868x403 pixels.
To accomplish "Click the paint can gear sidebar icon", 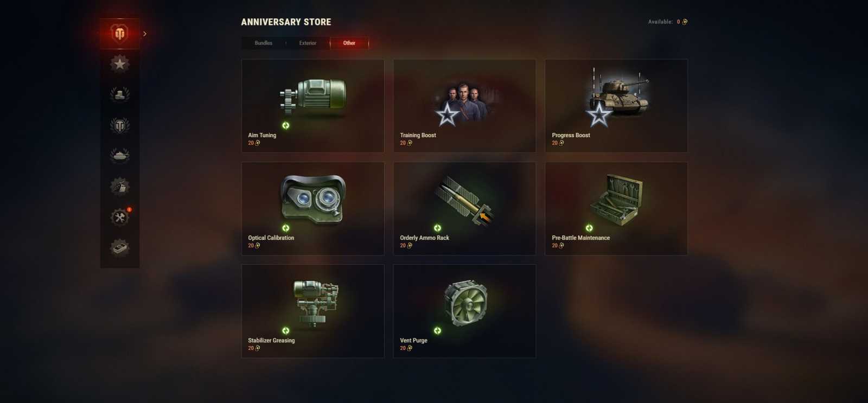I will tap(120, 187).
